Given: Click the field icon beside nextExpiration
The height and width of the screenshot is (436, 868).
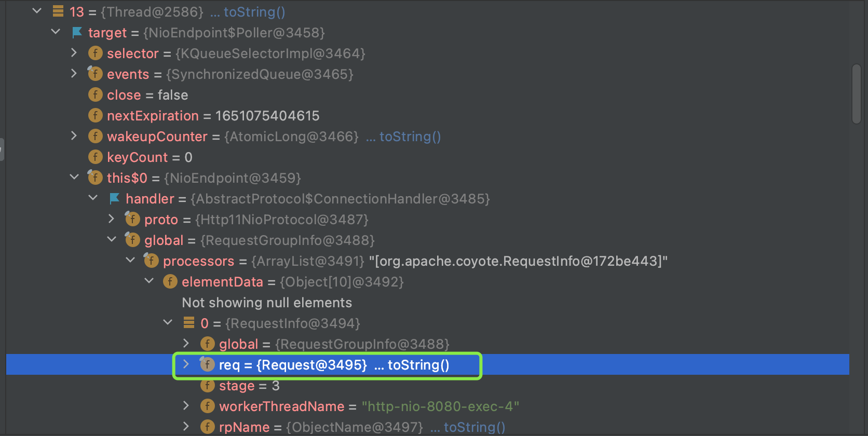Looking at the screenshot, I should coord(96,115).
